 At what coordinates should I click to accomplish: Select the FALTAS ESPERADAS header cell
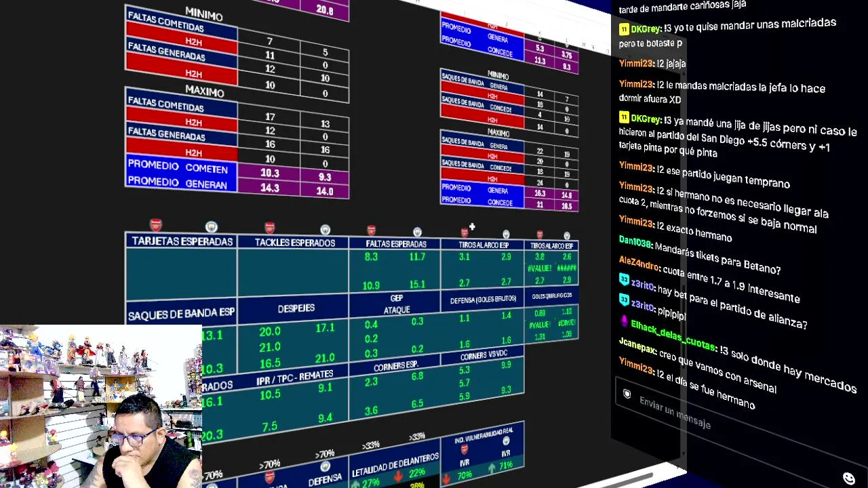tap(395, 244)
